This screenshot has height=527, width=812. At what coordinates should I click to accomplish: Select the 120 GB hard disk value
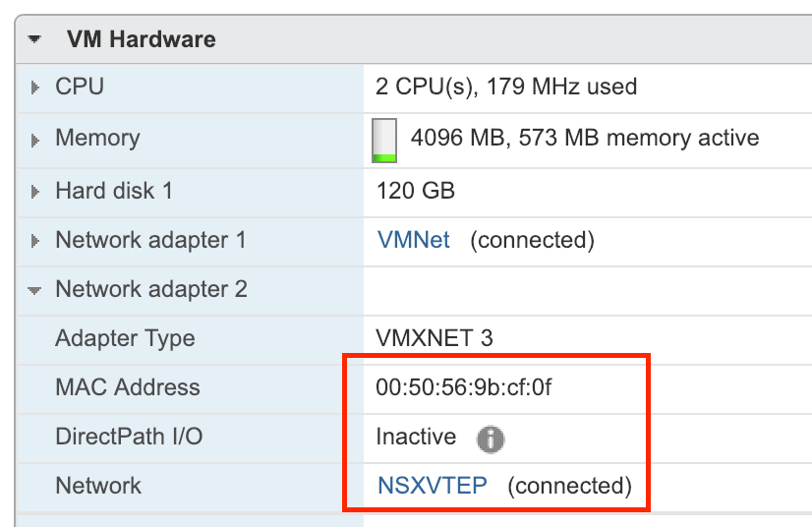[x=415, y=191]
